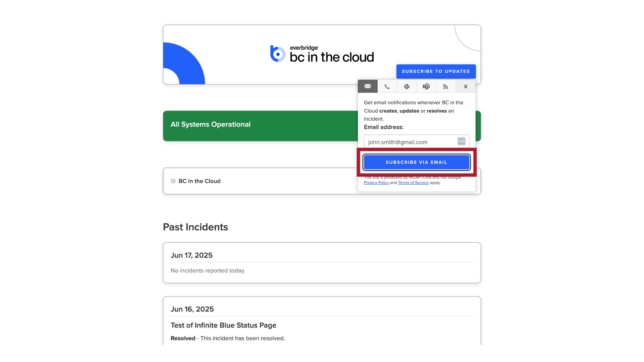Screen dimensions: 644x362
Task: Open the Microsoft Teams subscription tab
Action: [x=426, y=86]
